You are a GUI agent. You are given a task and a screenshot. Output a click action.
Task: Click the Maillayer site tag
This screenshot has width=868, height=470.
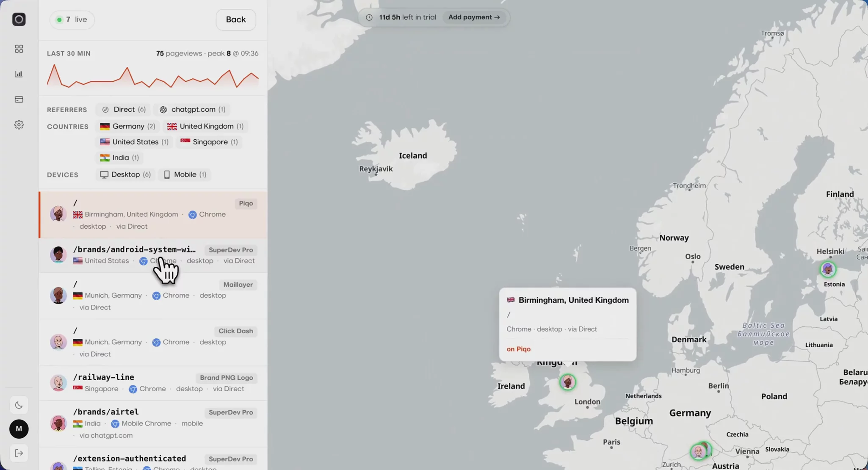(238, 285)
